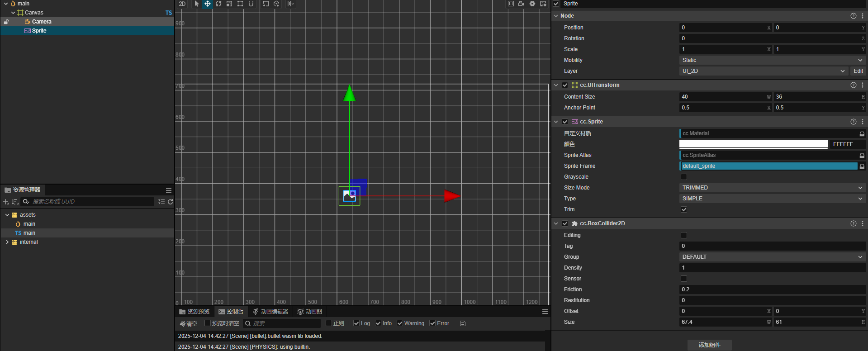Click the Sprite Frame default_sprite field
868x351 pixels.
(768, 166)
